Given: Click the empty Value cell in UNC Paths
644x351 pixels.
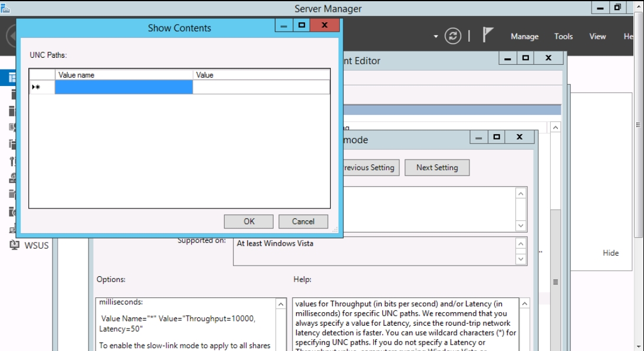Looking at the screenshot, I should tap(261, 87).
